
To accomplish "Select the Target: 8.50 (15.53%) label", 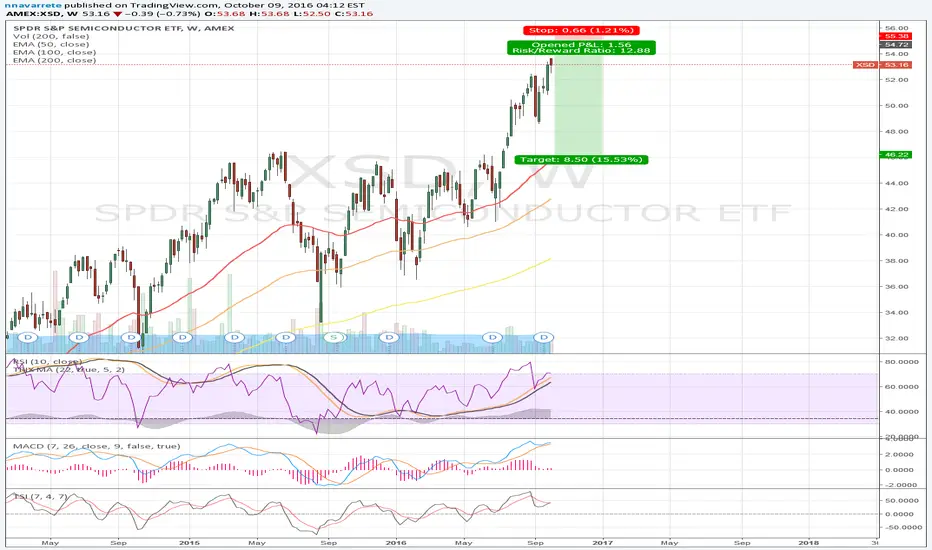I will pos(581,159).
